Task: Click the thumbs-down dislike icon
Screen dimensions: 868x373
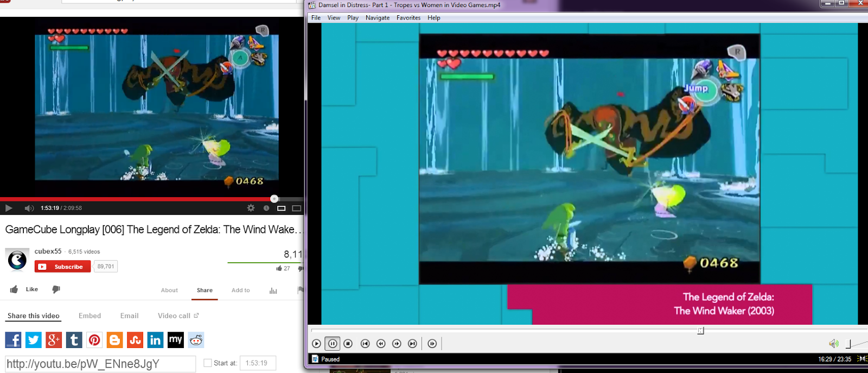Action: click(x=56, y=289)
